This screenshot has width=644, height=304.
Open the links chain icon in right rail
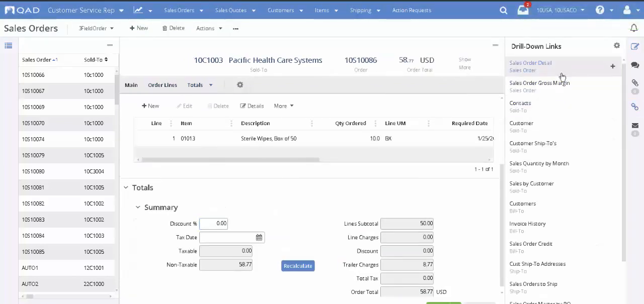pos(635,107)
